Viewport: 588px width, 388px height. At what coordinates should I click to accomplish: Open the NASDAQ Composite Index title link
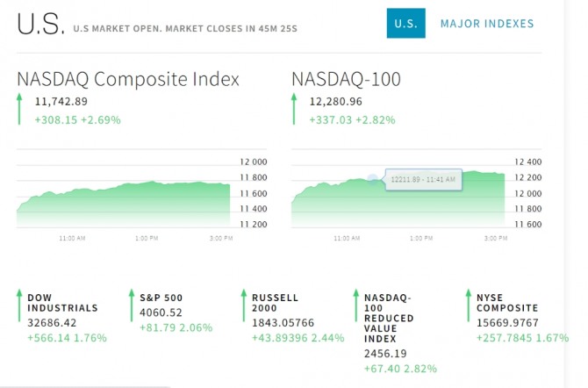point(128,79)
